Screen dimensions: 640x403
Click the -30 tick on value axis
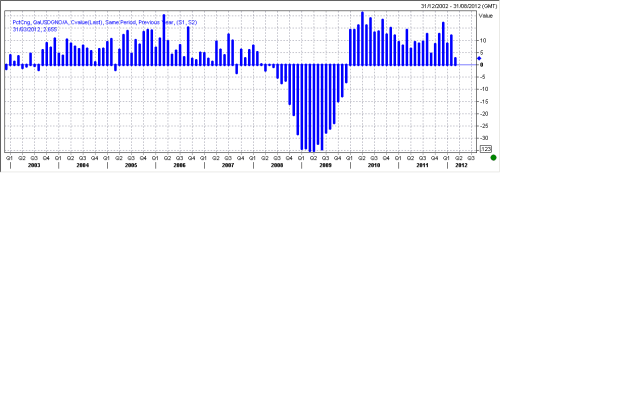(x=483, y=137)
